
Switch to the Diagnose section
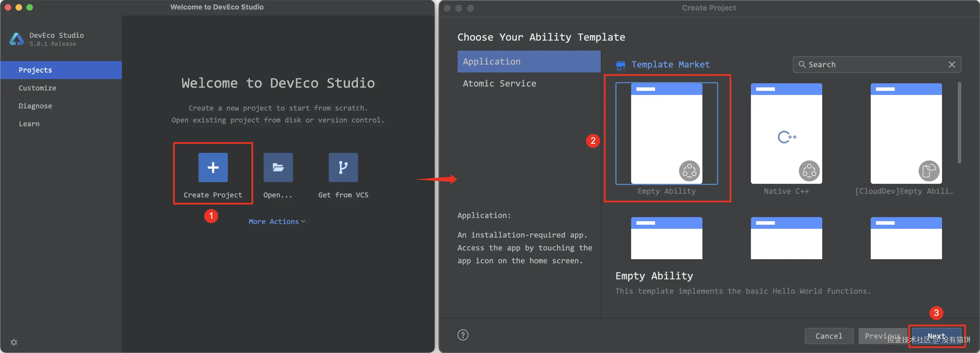click(35, 106)
